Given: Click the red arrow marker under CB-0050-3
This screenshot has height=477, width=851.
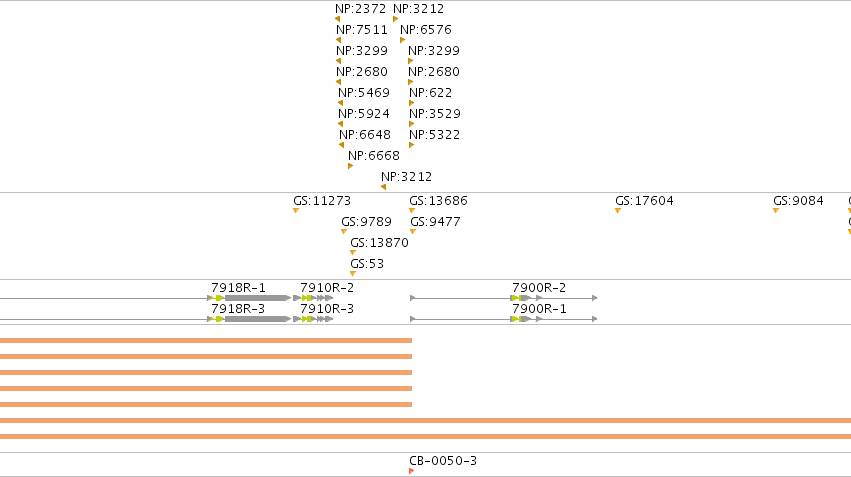Looking at the screenshot, I should [411, 471].
